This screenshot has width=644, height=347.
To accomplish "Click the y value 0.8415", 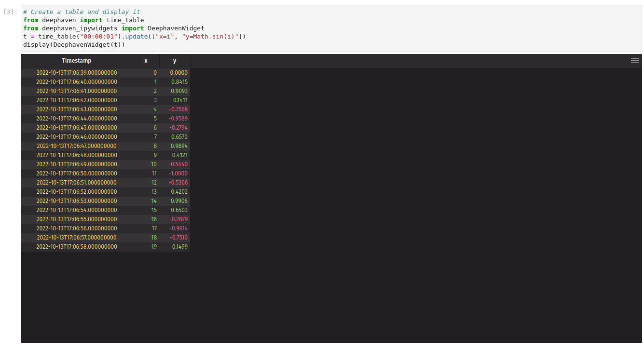I will 179,82.
